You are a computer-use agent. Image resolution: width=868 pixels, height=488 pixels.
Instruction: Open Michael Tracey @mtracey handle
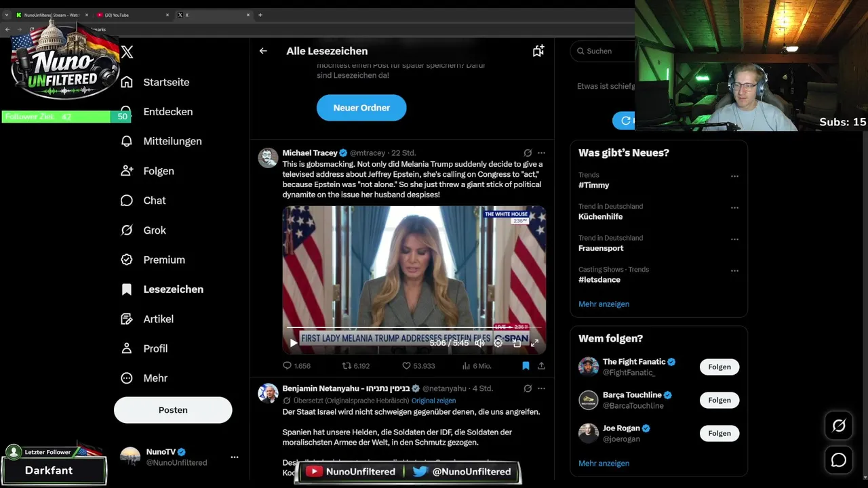[x=368, y=153]
